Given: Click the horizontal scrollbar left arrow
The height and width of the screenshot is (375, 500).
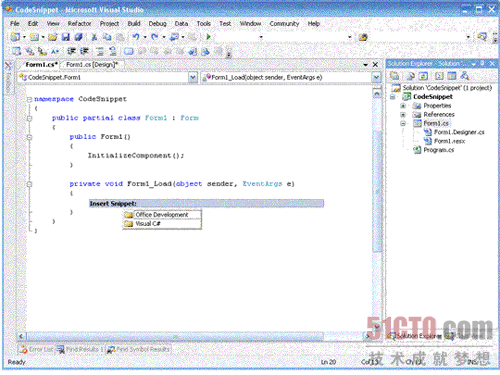Looking at the screenshot, I should [x=21, y=336].
